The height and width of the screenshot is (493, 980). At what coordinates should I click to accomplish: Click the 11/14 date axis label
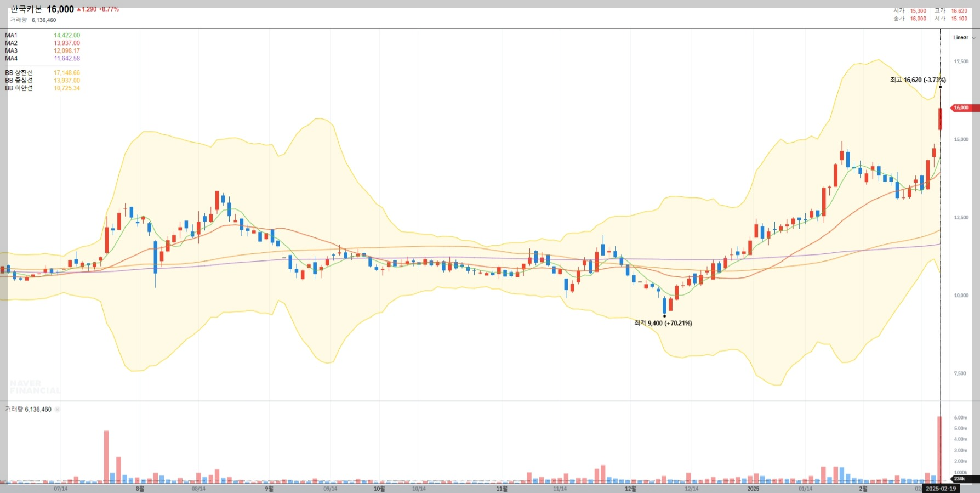pos(560,489)
